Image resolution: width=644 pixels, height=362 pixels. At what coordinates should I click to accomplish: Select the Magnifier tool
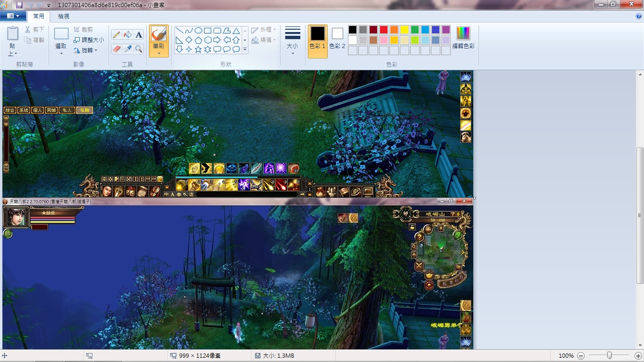point(139,49)
